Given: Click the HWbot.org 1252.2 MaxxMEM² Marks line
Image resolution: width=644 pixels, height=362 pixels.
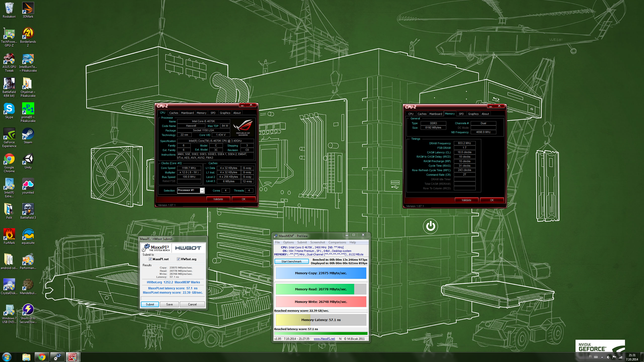Looking at the screenshot, I should pos(173,282).
